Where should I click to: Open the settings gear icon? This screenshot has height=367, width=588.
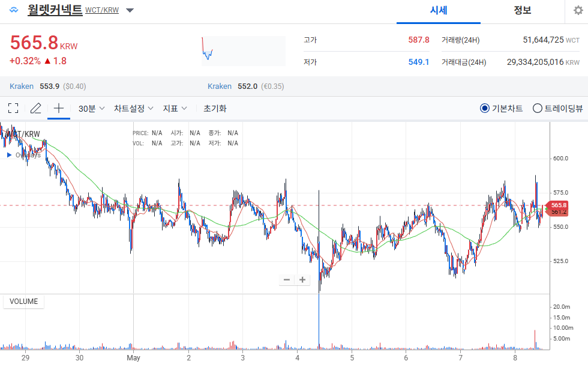coord(578,10)
